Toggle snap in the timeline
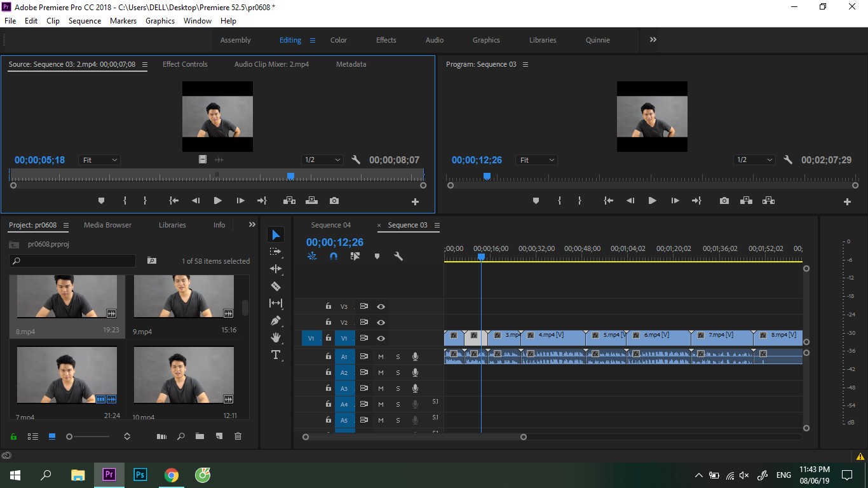The width and height of the screenshot is (868, 488). (334, 256)
